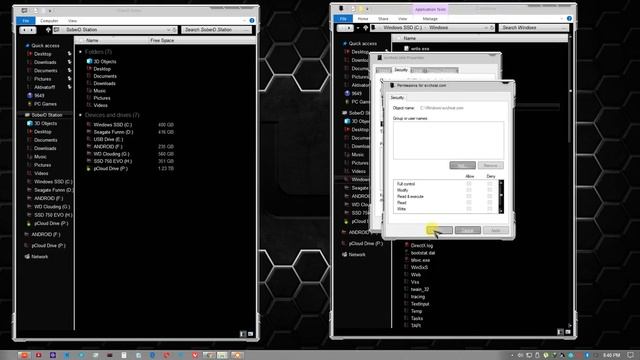The image size is (640, 360).
Task: Click Group or user names list box
Action: click(448, 140)
